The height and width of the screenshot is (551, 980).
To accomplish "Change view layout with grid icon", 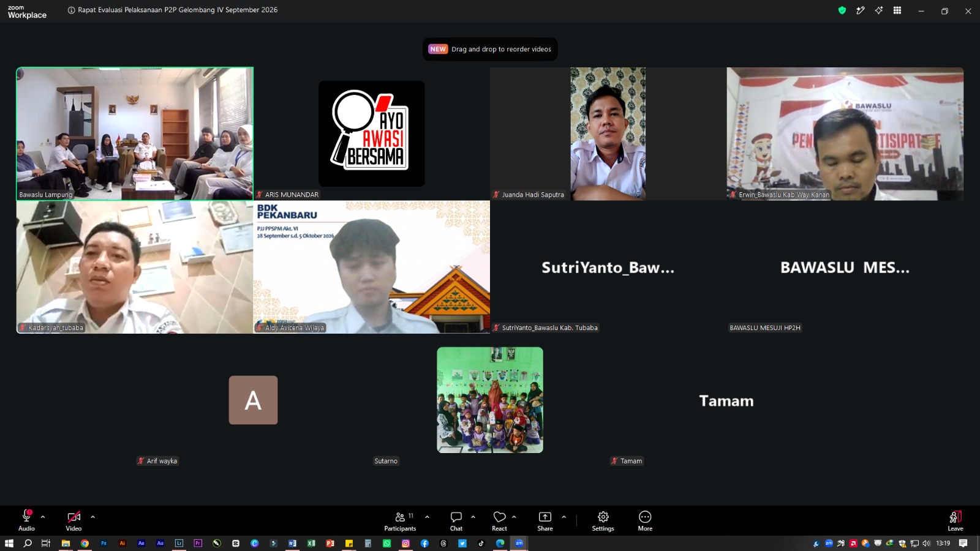I will pos(897,10).
